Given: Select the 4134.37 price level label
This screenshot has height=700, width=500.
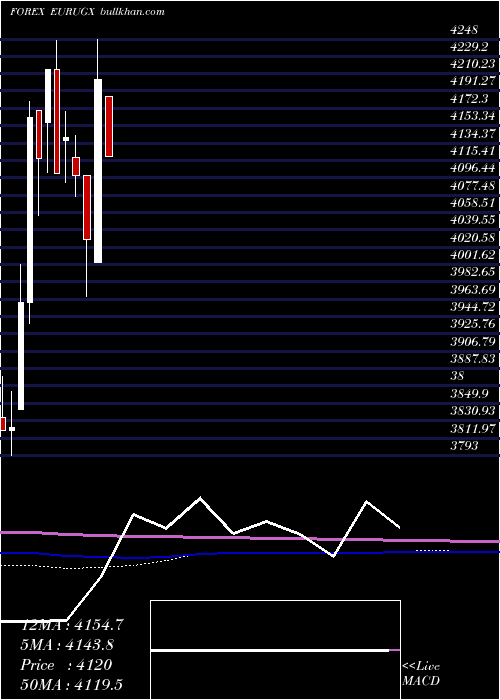Looking at the screenshot, I should click(473, 133).
